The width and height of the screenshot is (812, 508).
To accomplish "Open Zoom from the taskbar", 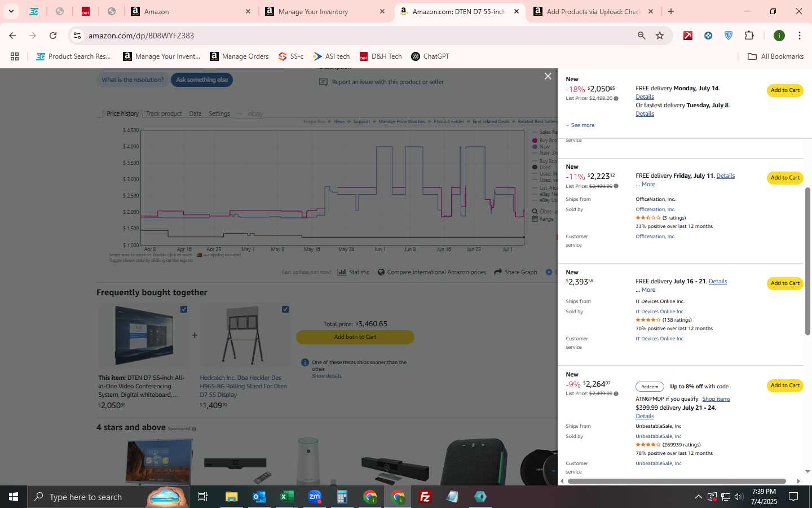I will click(315, 497).
